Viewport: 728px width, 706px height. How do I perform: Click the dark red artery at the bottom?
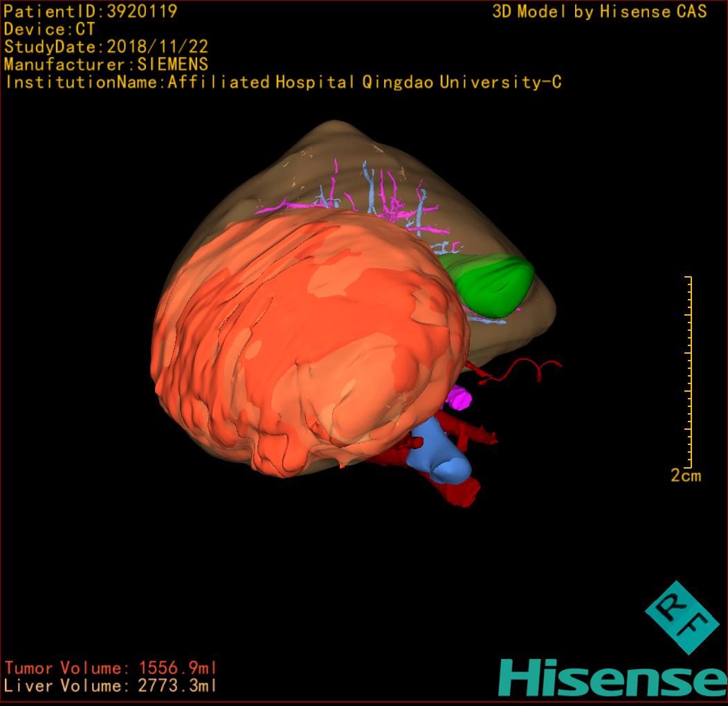tap(457, 490)
